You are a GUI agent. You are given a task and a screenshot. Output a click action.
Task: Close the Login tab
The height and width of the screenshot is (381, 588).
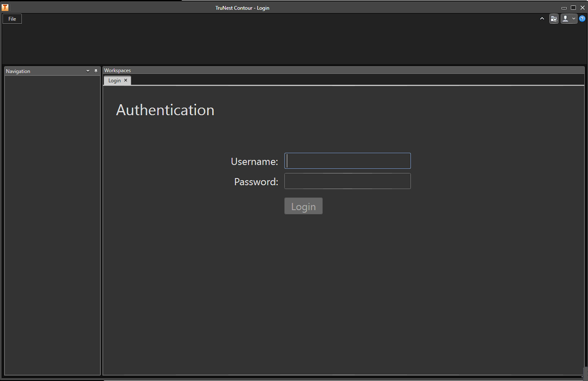[x=126, y=80]
